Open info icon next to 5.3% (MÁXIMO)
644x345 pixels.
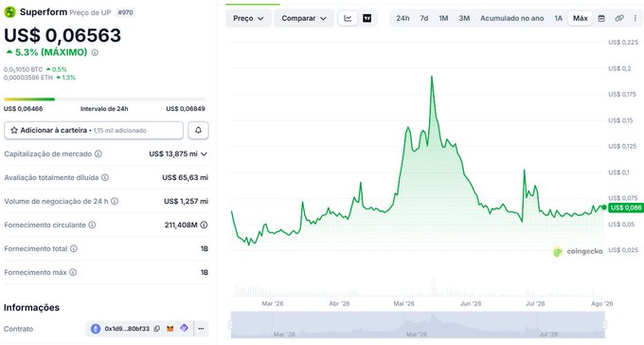(x=95, y=53)
